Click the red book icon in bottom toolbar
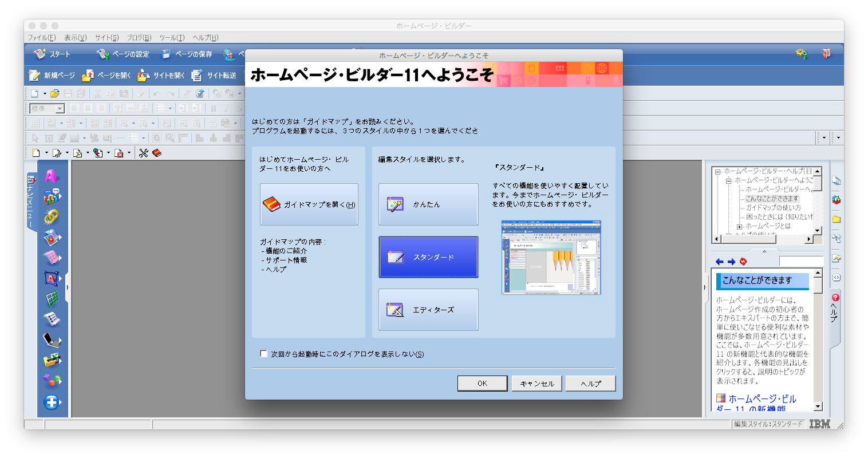 [156, 153]
